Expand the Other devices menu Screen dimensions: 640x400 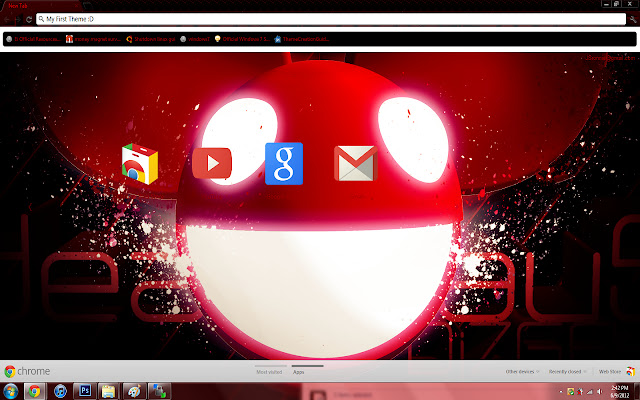(x=520, y=371)
